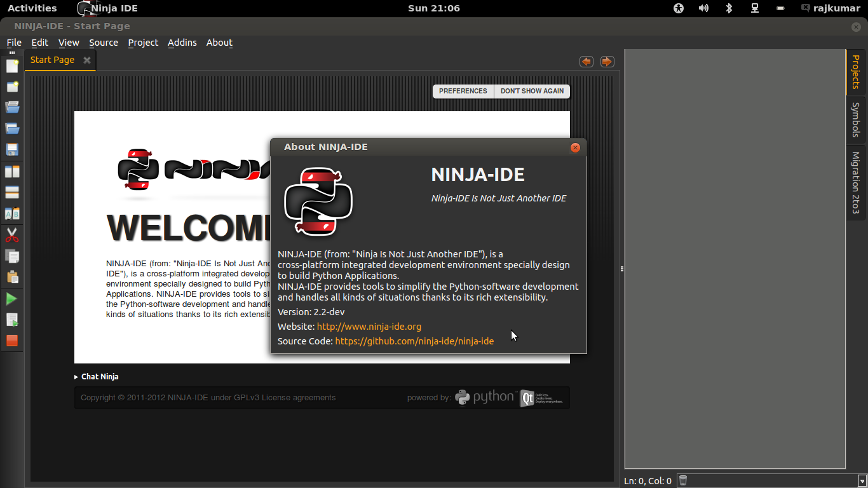Navigate back with the orange arrow
The height and width of the screenshot is (488, 868).
click(587, 61)
